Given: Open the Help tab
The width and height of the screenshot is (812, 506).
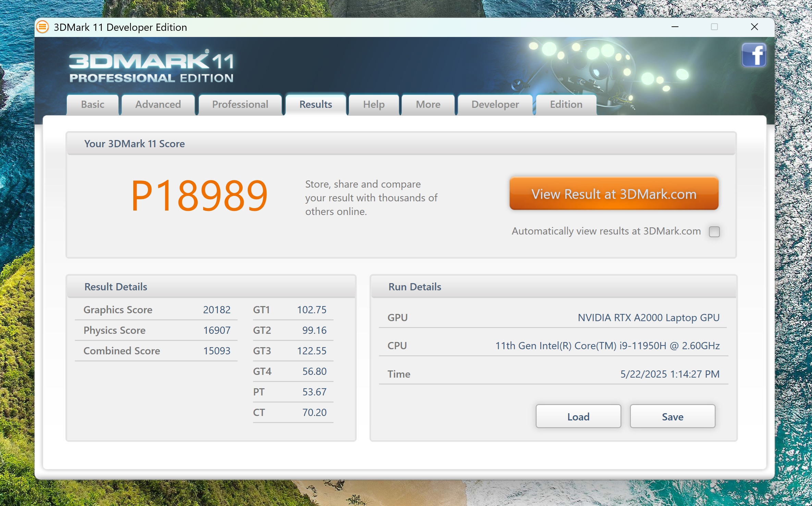Looking at the screenshot, I should [x=374, y=104].
